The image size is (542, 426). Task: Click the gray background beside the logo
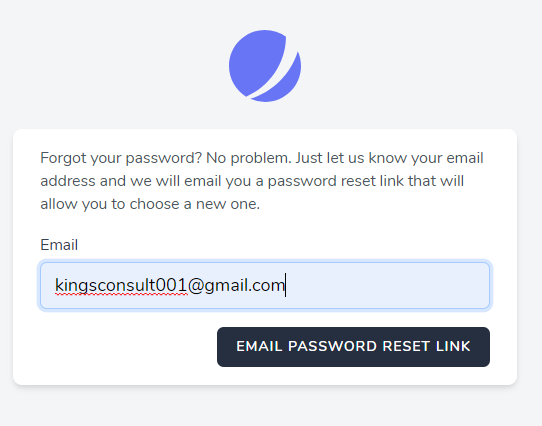[415, 66]
